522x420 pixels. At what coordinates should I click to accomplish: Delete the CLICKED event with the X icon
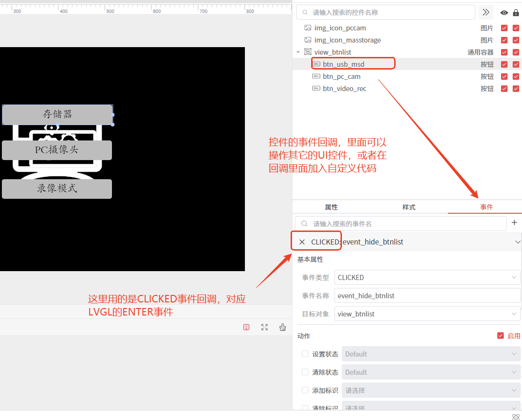(x=302, y=242)
